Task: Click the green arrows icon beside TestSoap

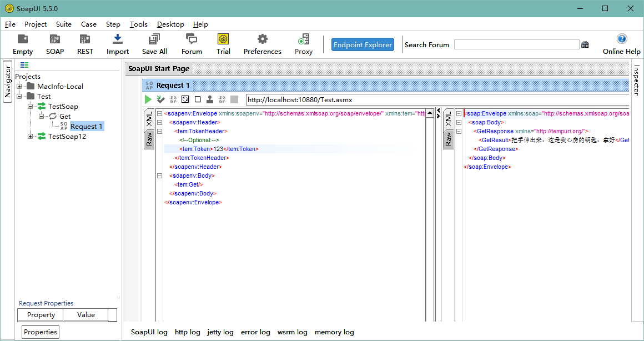Action: click(x=42, y=107)
